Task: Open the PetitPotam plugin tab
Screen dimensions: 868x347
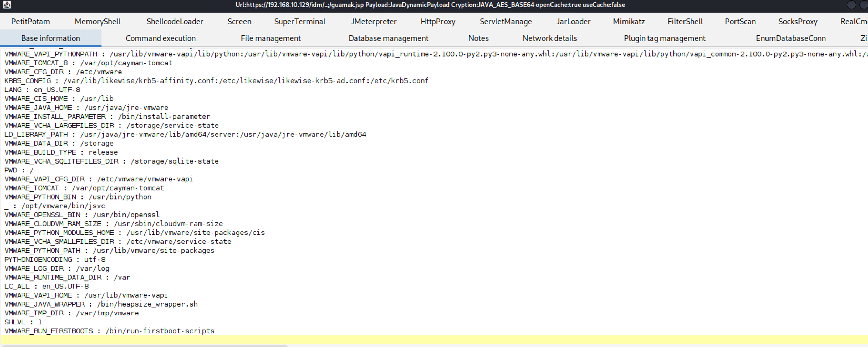Action: coord(30,22)
